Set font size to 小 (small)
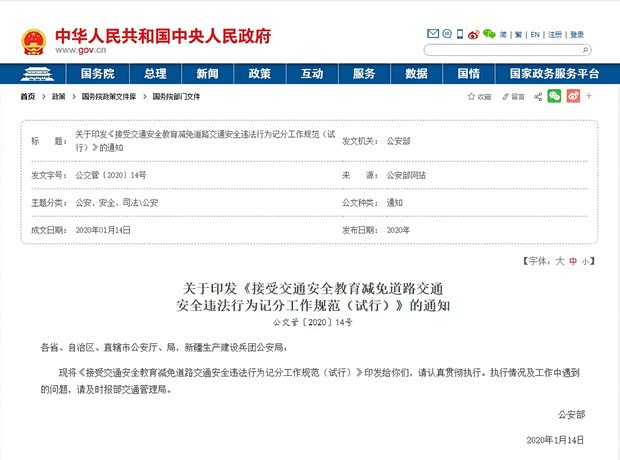 click(x=586, y=260)
